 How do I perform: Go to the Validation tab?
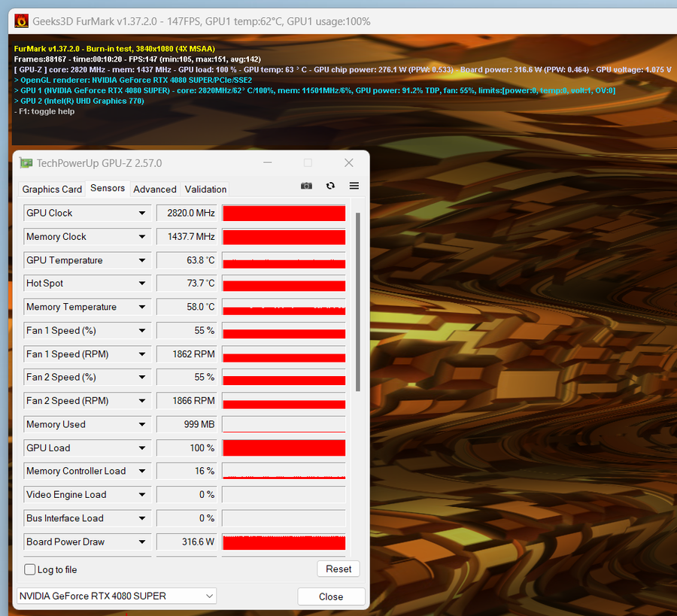pyautogui.click(x=205, y=189)
